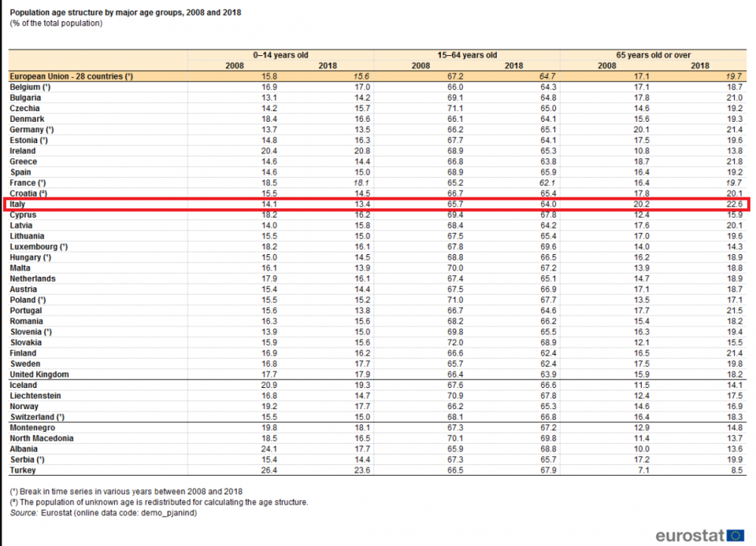Click the Belgium row label
Viewport: 756px width, 546px height.
(30, 87)
